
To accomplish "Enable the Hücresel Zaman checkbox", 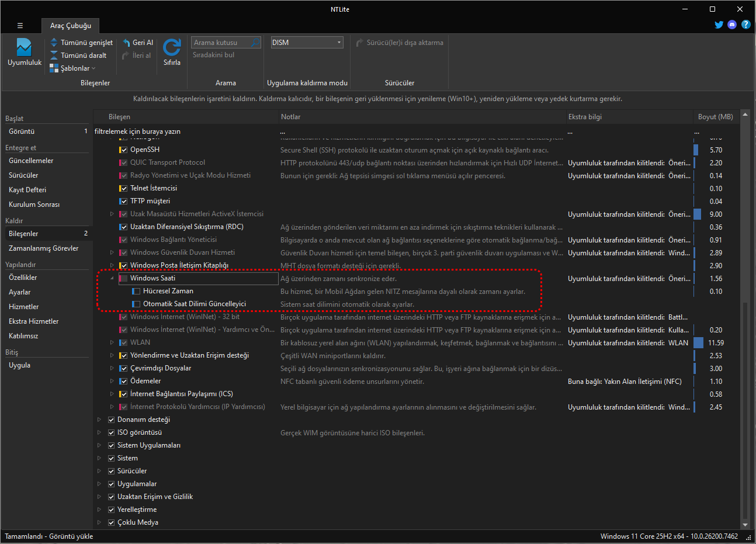I will coord(136,292).
